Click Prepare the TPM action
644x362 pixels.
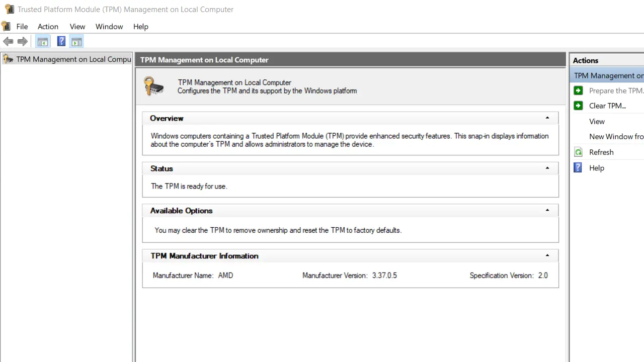(616, 90)
